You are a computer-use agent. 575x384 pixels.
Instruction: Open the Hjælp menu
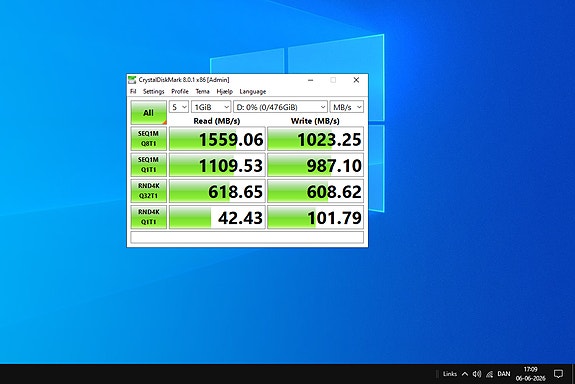pyautogui.click(x=224, y=92)
